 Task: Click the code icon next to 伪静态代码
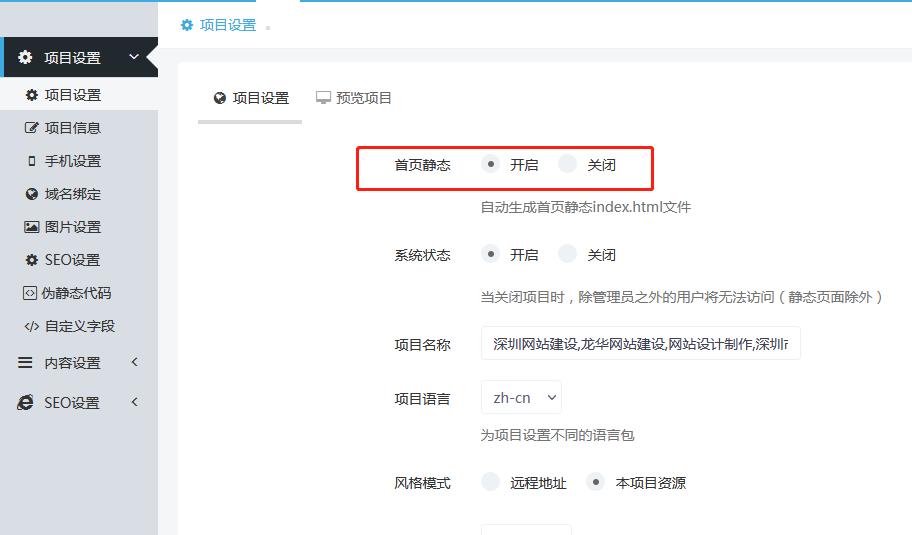point(31,293)
